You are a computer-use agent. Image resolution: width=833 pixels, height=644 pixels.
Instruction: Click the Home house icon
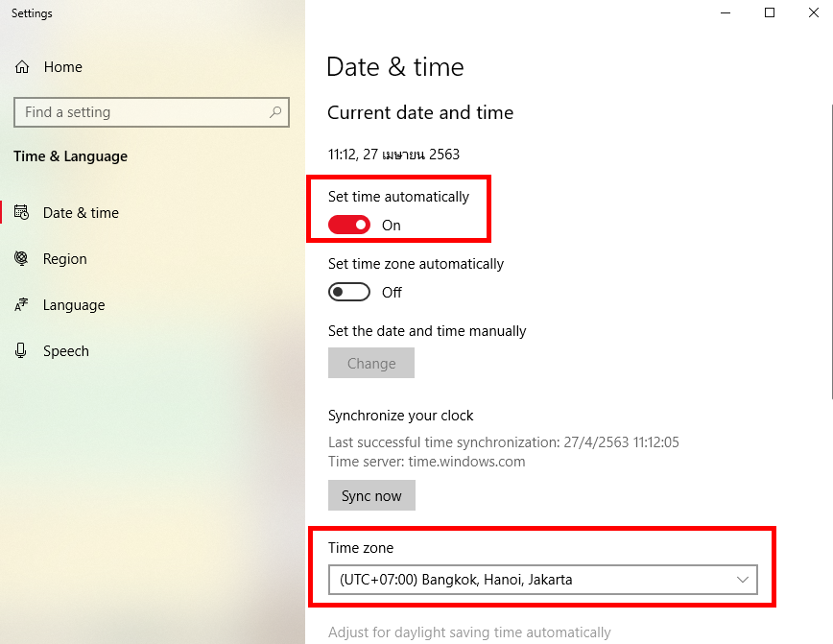(22, 67)
